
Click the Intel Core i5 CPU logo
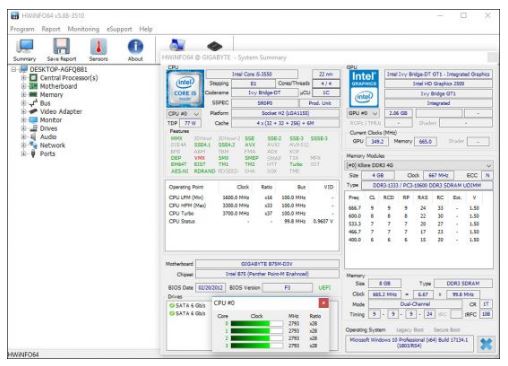[185, 89]
